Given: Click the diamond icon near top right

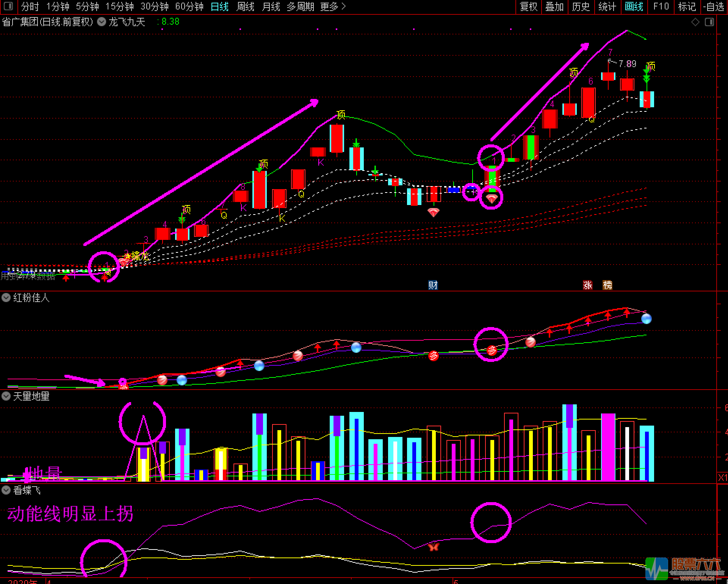Looking at the screenshot, I should pos(695,22).
